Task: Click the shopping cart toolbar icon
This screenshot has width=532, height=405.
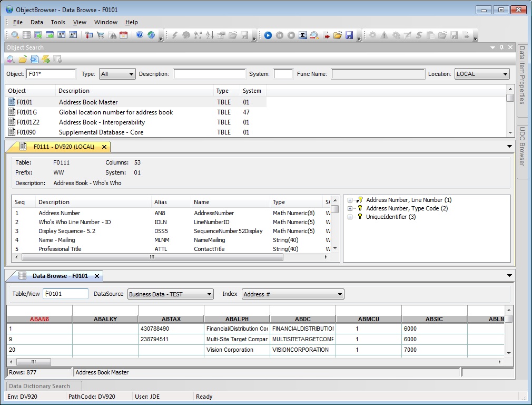Action: pos(101,35)
